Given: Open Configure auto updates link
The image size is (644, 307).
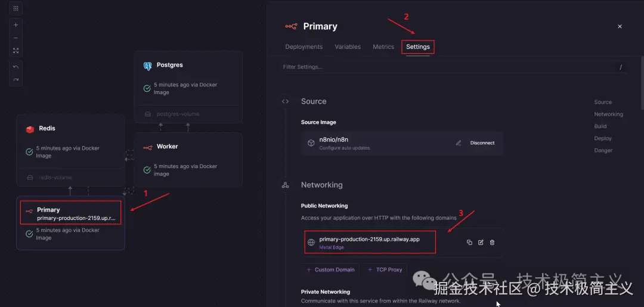Looking at the screenshot, I should pyautogui.click(x=345, y=148).
